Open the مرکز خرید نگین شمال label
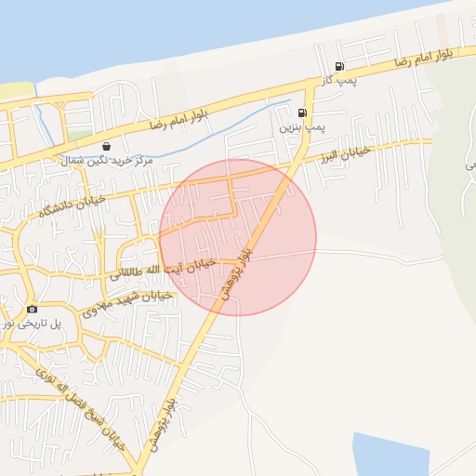This screenshot has width=476, height=476. point(106,161)
